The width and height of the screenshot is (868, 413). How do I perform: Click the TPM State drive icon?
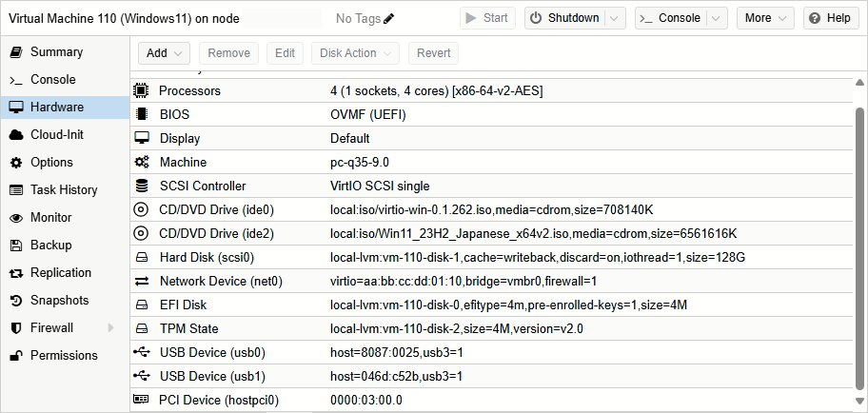tap(142, 328)
